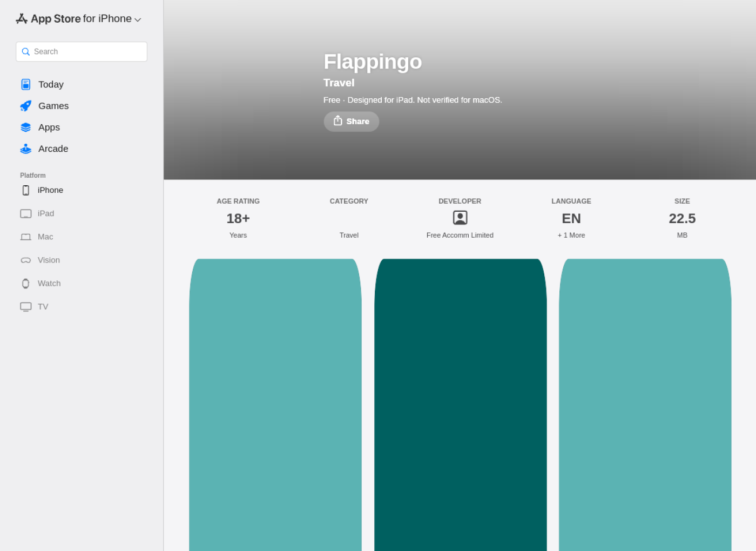
Task: Click the Apps stack icon
Action: 25,127
